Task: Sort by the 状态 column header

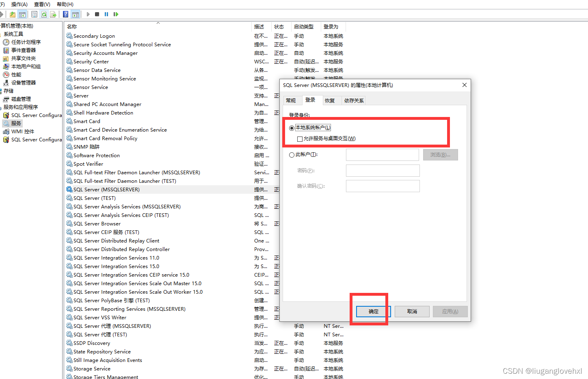Action: tap(281, 26)
